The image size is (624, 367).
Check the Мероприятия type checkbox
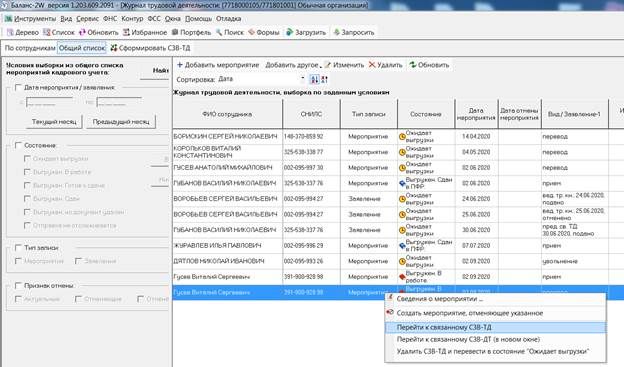(x=18, y=261)
